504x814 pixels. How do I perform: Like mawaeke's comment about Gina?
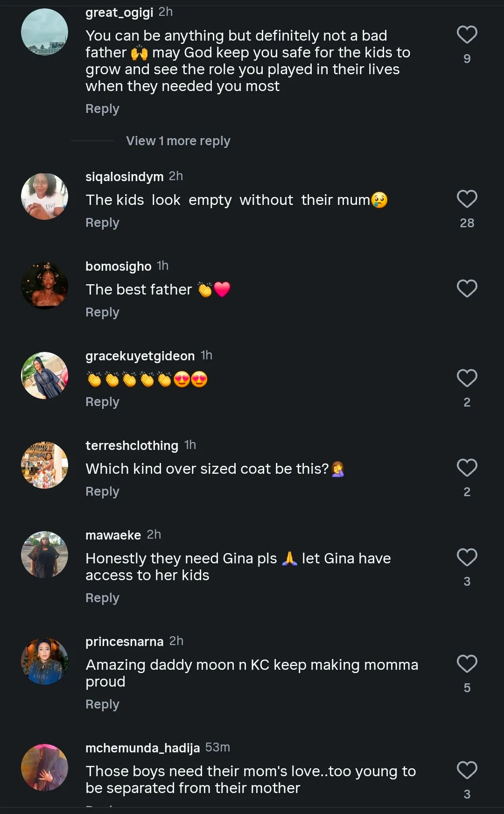[467, 557]
